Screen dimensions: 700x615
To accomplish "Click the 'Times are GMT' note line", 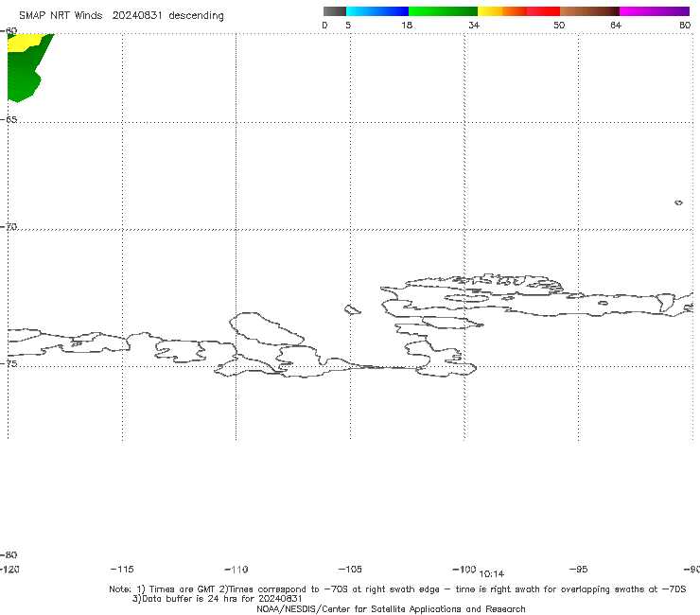I will [397, 589].
